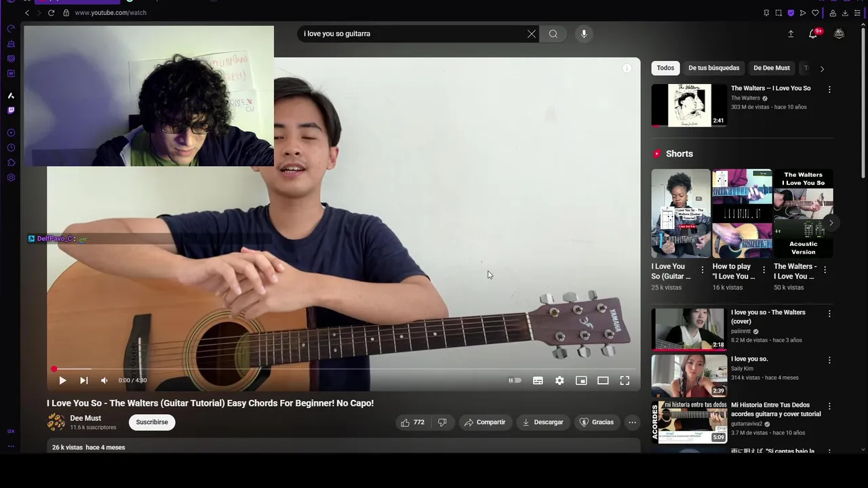The image size is (868, 488).
Task: Open options for 'I Love You So (Guitar' short
Action: (x=703, y=270)
